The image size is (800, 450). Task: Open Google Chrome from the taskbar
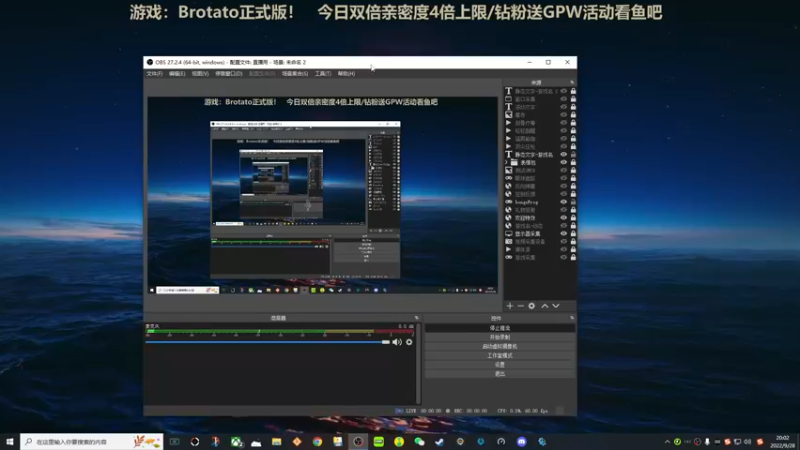(317, 442)
